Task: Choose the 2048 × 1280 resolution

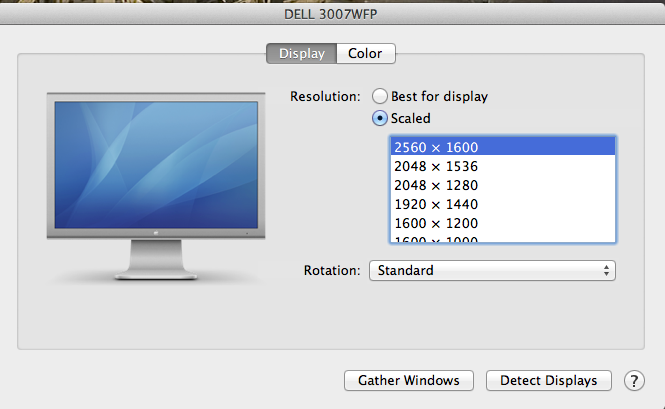Action: click(x=503, y=185)
